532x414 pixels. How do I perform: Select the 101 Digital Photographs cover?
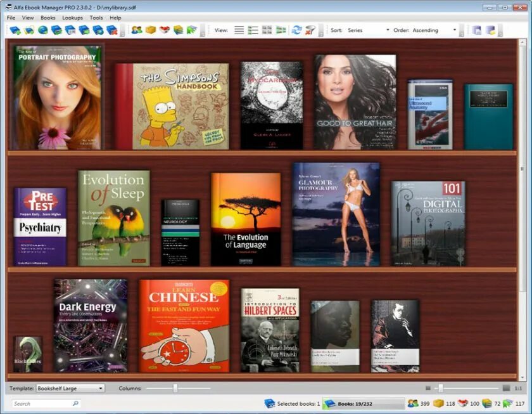(x=428, y=223)
